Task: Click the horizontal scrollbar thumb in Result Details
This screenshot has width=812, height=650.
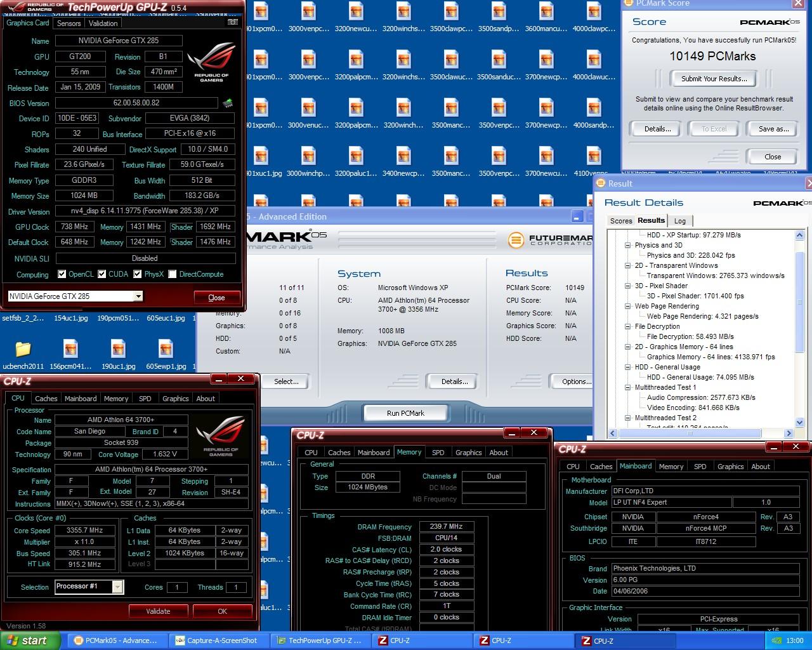Action: click(x=690, y=434)
